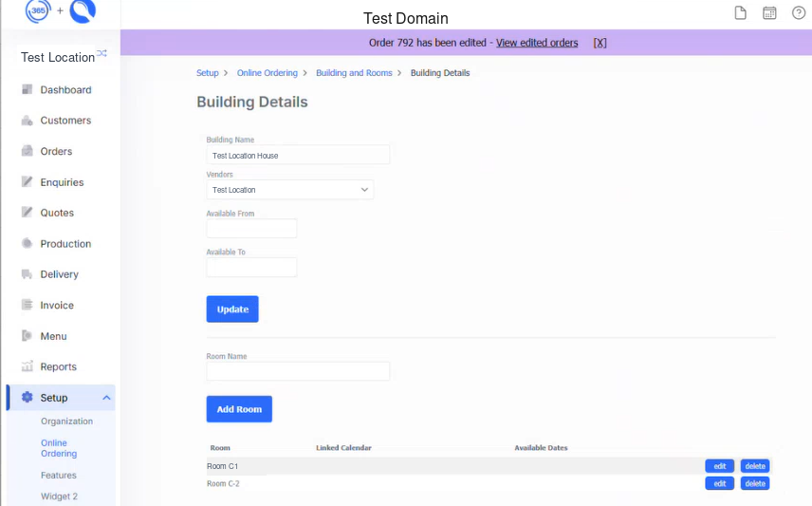
Task: Open Invoice menu item
Action: [x=57, y=306]
